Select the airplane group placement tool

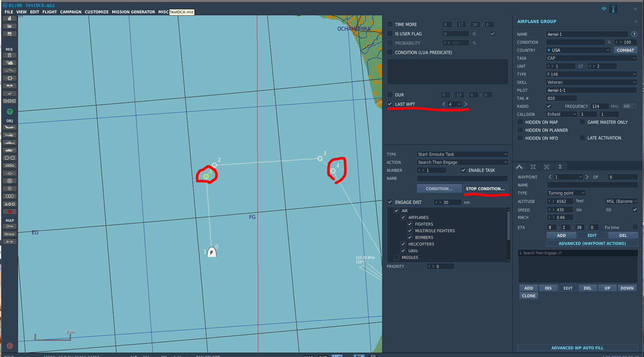[x=10, y=127]
